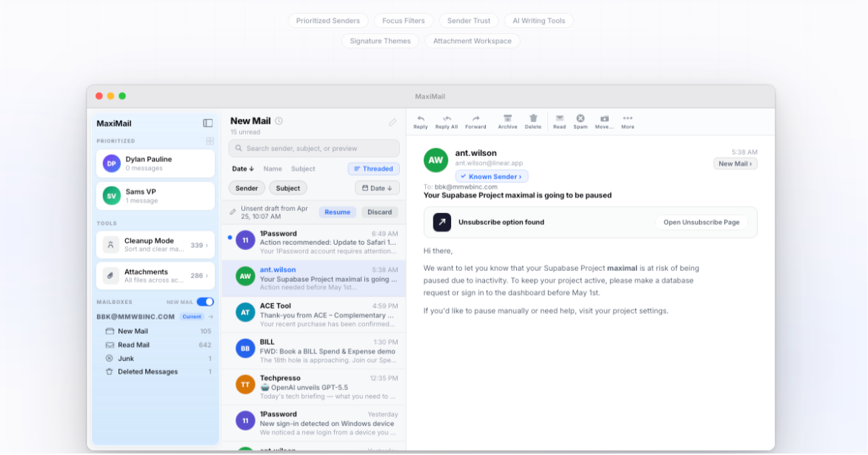Viewport: 868px width, 455px height.
Task: Open the New Mail mailbox dropdown in header
Action: coord(735,164)
